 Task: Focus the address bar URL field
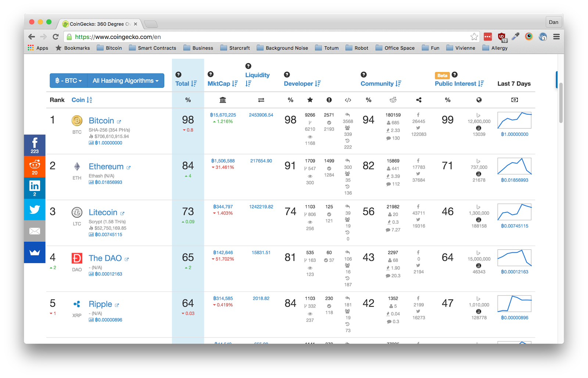272,37
